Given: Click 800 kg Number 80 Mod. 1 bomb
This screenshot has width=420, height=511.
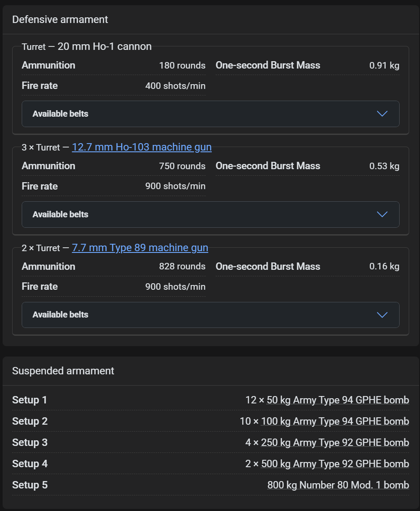Looking at the screenshot, I should (338, 485).
